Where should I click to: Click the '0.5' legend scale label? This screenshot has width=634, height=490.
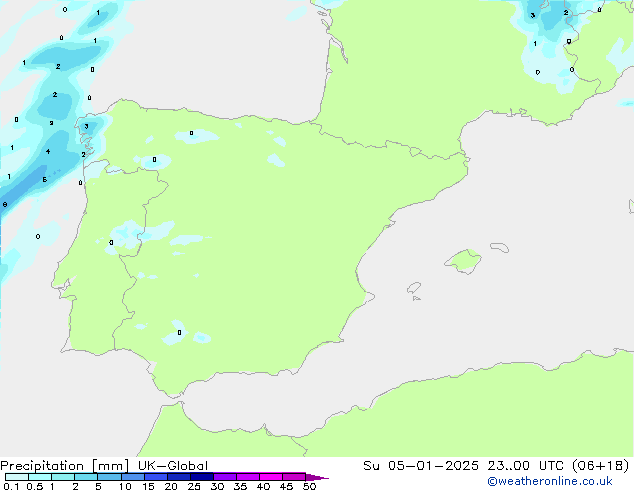[35, 486]
